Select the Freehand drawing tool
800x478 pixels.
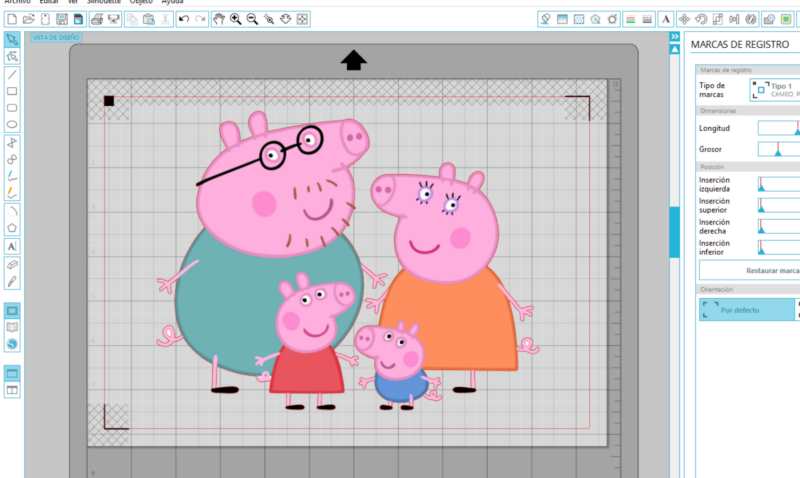tap(12, 176)
